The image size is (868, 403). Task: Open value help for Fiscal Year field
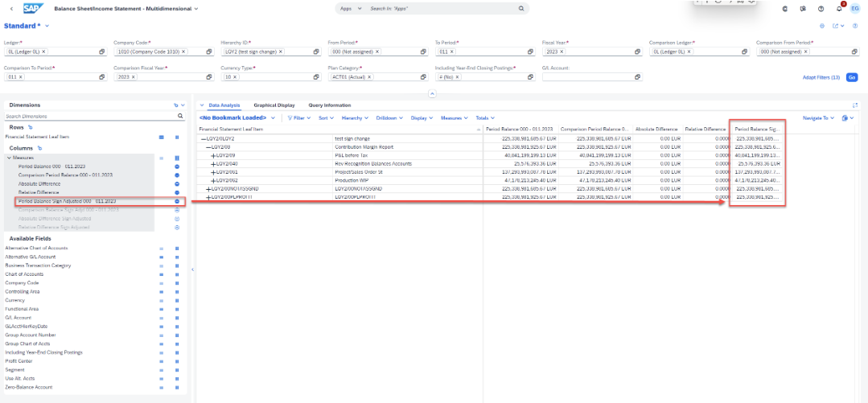(x=637, y=51)
